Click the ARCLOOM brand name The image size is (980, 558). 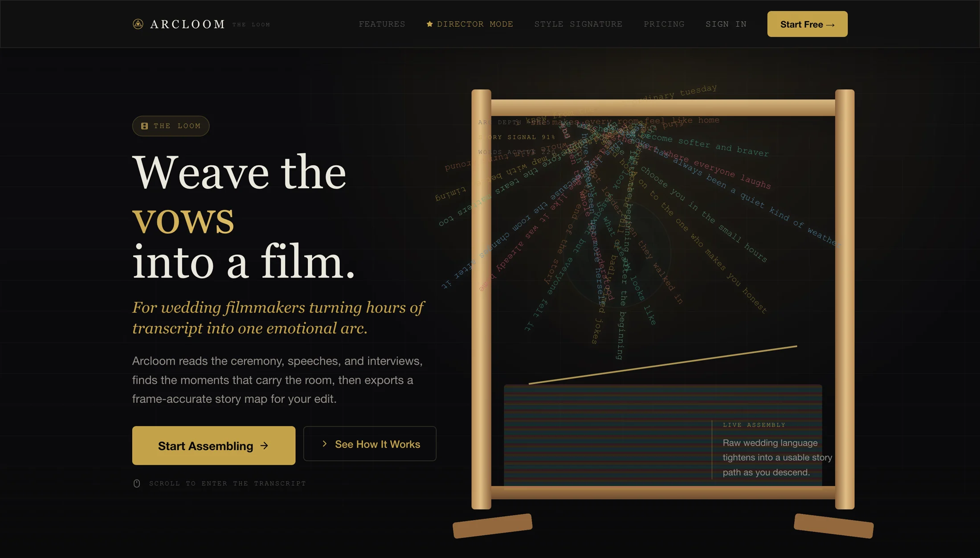[x=188, y=24]
